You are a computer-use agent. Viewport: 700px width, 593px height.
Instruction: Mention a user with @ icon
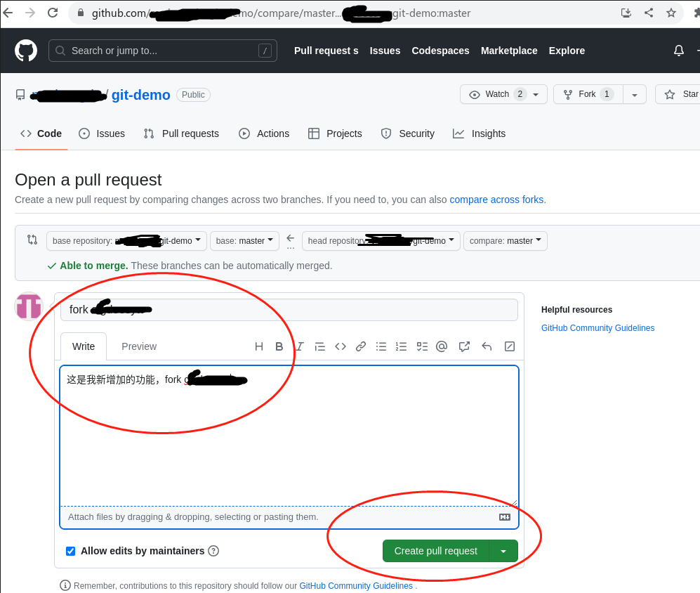tap(442, 346)
